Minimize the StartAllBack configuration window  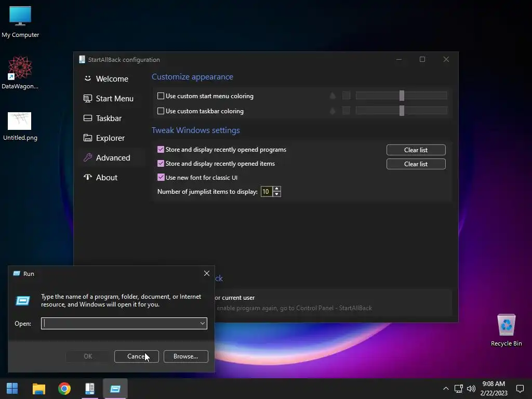point(398,59)
